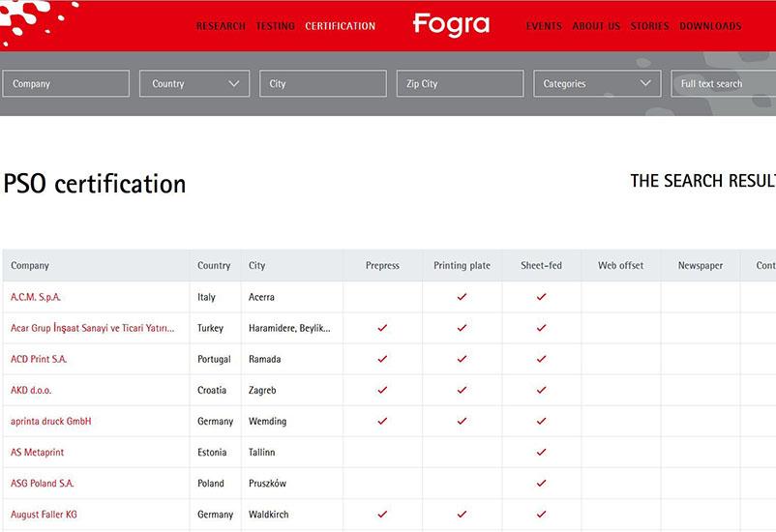Click Sheet-fed checkmark in AS Metaprint row
Image resolution: width=776 pixels, height=532 pixels.
(541, 452)
